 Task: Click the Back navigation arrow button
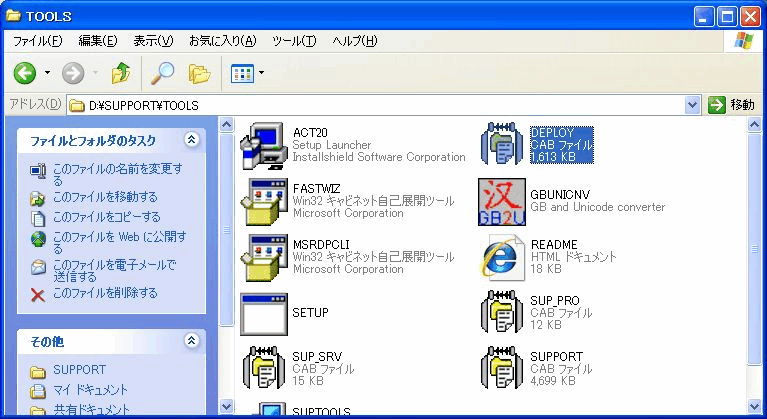click(25, 73)
